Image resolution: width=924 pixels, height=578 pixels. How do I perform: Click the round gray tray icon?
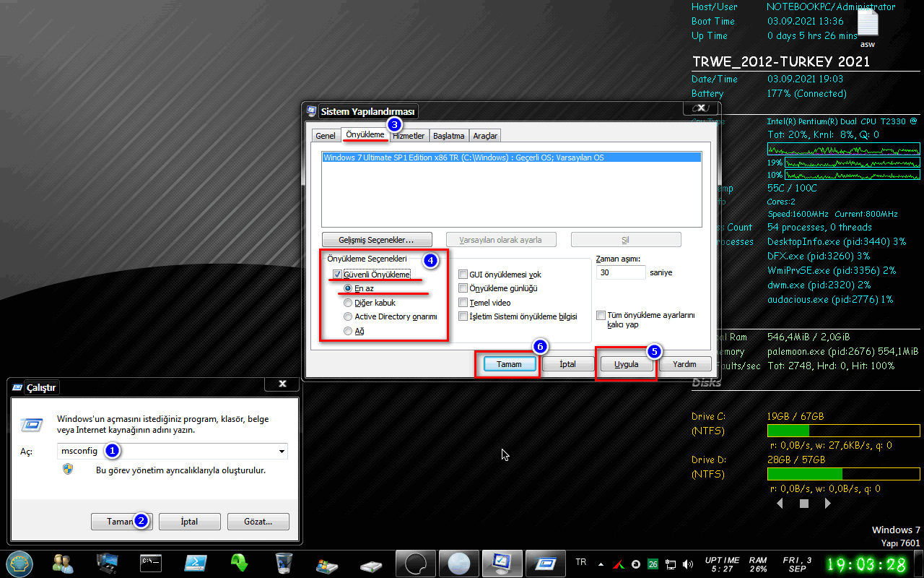635,564
